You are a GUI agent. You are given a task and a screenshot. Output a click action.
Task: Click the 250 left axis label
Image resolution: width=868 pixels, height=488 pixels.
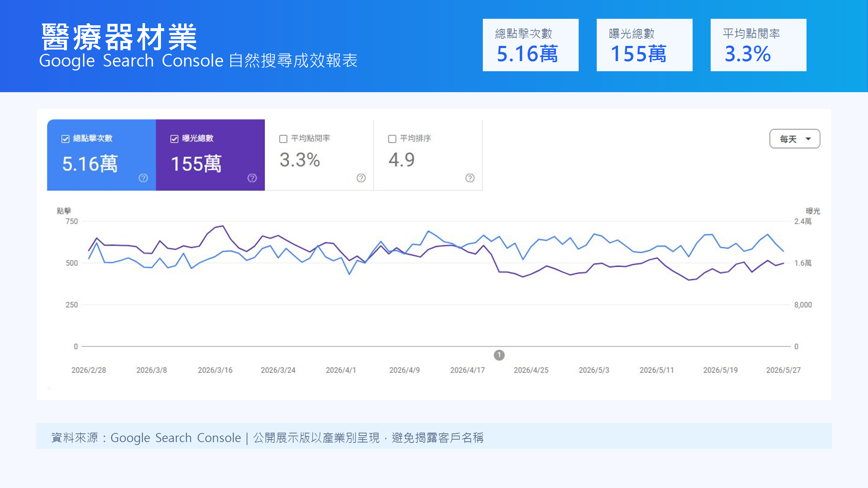coord(72,305)
